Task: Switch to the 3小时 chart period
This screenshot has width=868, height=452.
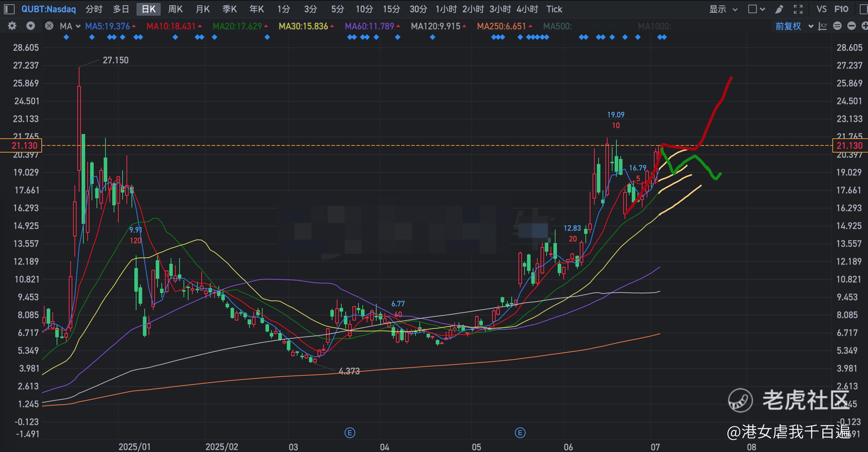Action: 500,9
